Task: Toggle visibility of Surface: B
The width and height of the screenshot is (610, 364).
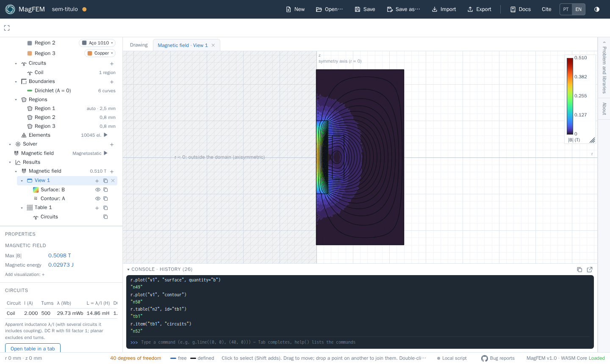Action: 97,190
